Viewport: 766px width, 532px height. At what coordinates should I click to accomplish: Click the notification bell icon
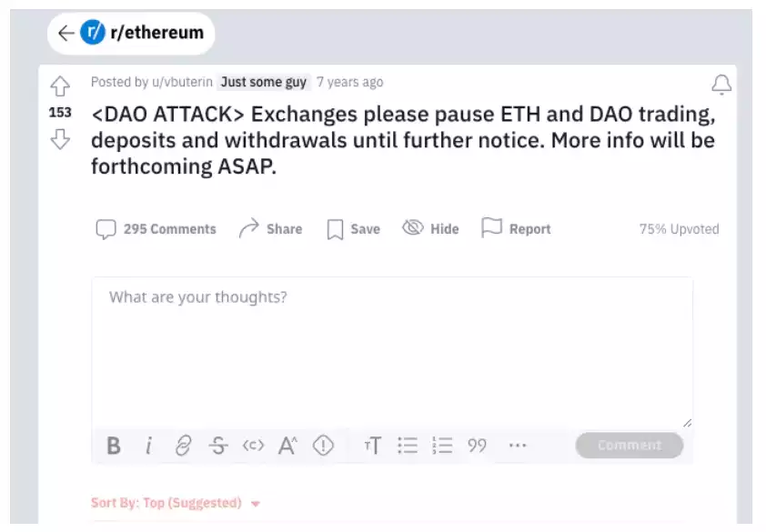pos(721,85)
